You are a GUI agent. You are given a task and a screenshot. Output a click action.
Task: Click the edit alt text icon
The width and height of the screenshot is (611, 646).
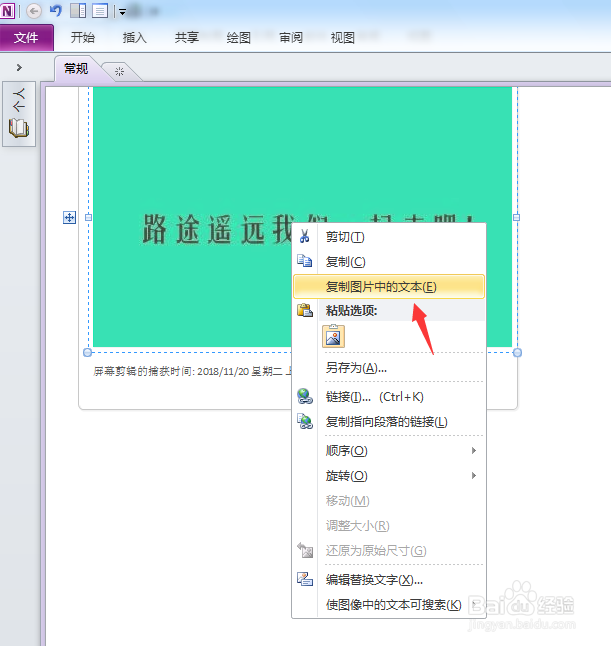point(305,579)
